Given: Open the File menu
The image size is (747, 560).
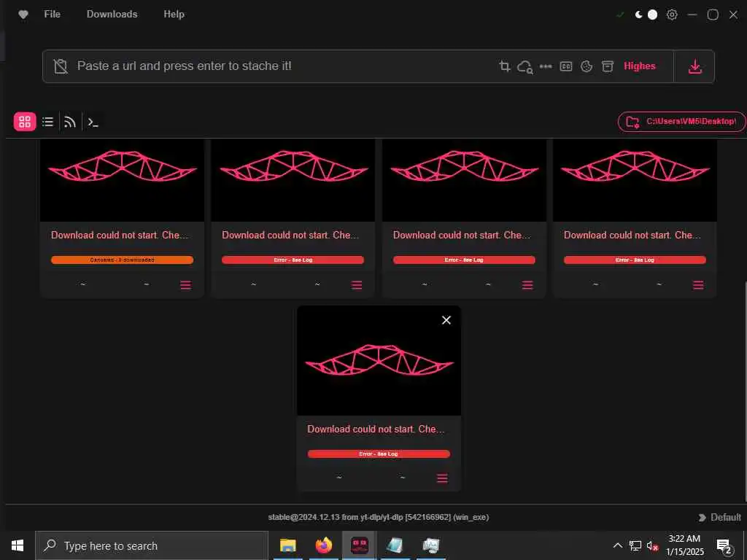Looking at the screenshot, I should [52, 15].
